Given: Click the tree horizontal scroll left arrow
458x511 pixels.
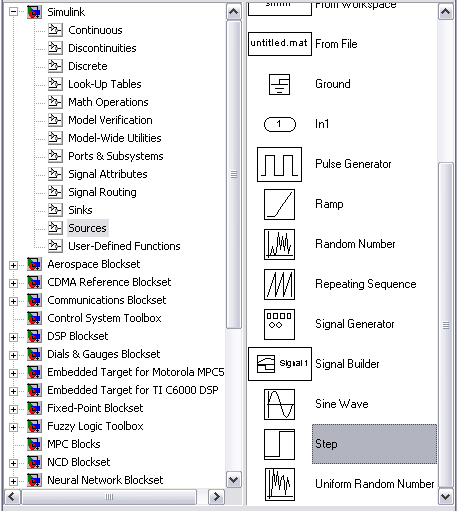Looking at the screenshot, I should pyautogui.click(x=12, y=497).
